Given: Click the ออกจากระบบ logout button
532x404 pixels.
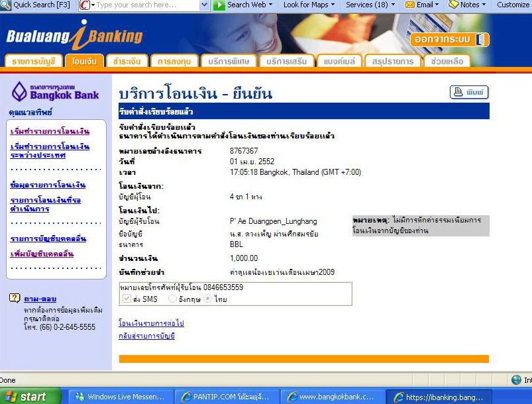Looking at the screenshot, I should click(450, 39).
